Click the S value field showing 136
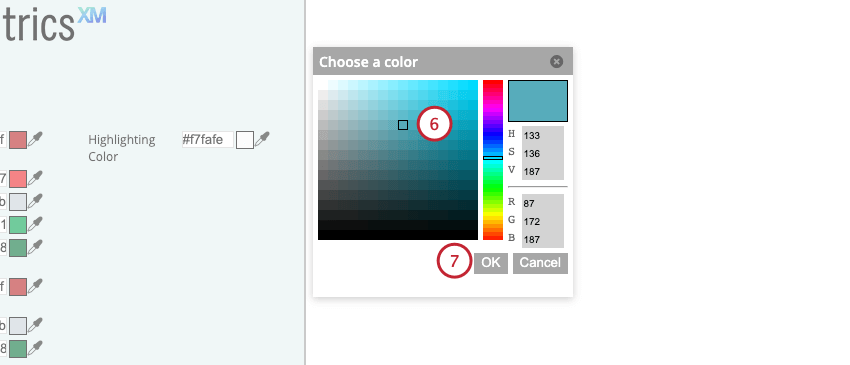 pyautogui.click(x=543, y=153)
